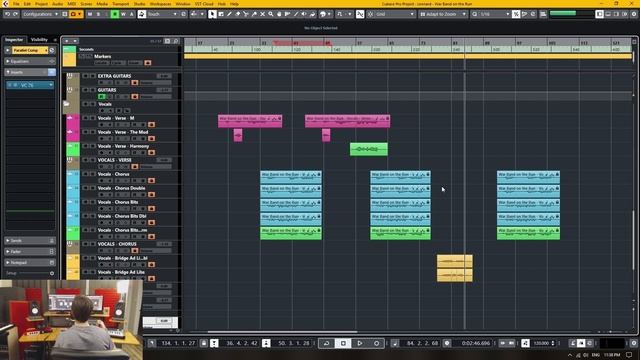The image size is (640, 360).
Task: Select the VOCALS - CHORUS group track
Action: click(117, 244)
